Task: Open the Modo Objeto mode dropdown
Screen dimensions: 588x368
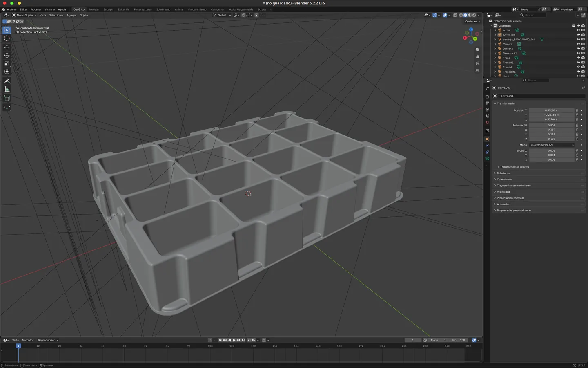Action: tap(24, 15)
